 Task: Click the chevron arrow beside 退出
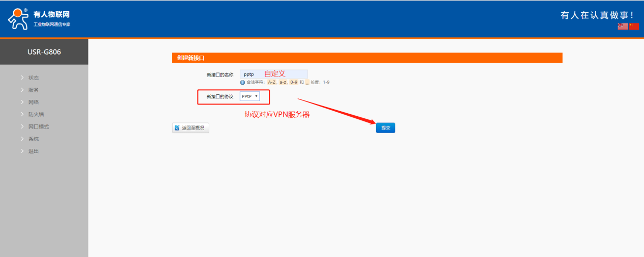(x=23, y=151)
